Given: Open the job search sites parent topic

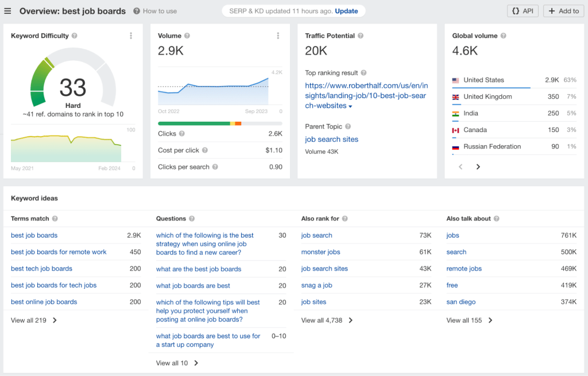Looking at the screenshot, I should 331,139.
